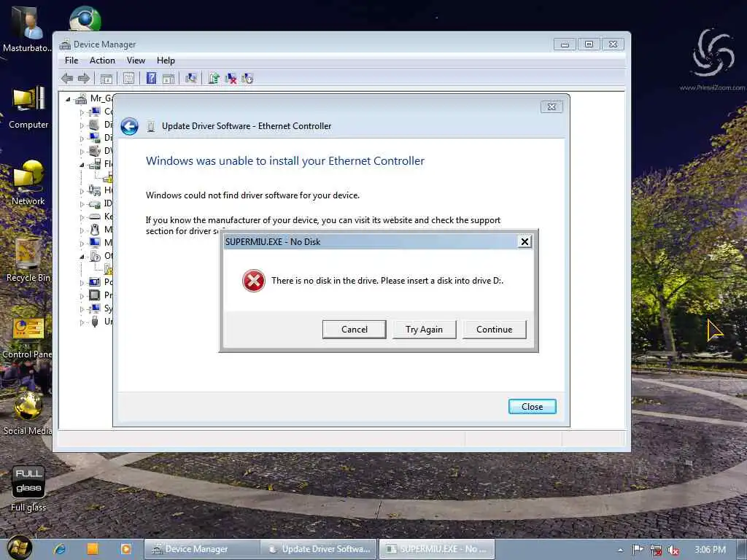Screen dimensions: 747x560
Task: Click the Internet Explorer taskbar icon
Action: [60, 549]
